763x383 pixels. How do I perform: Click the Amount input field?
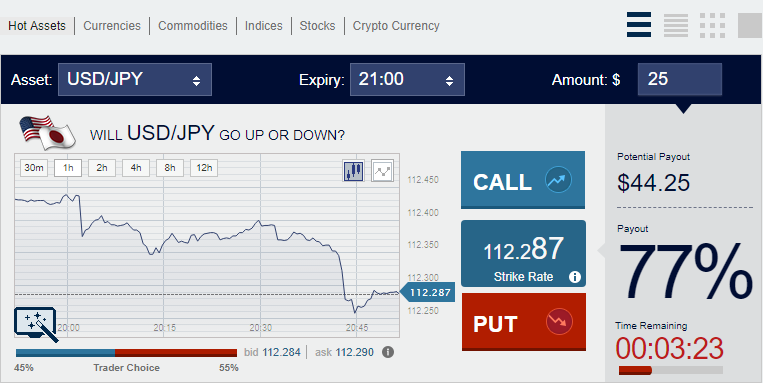[680, 79]
